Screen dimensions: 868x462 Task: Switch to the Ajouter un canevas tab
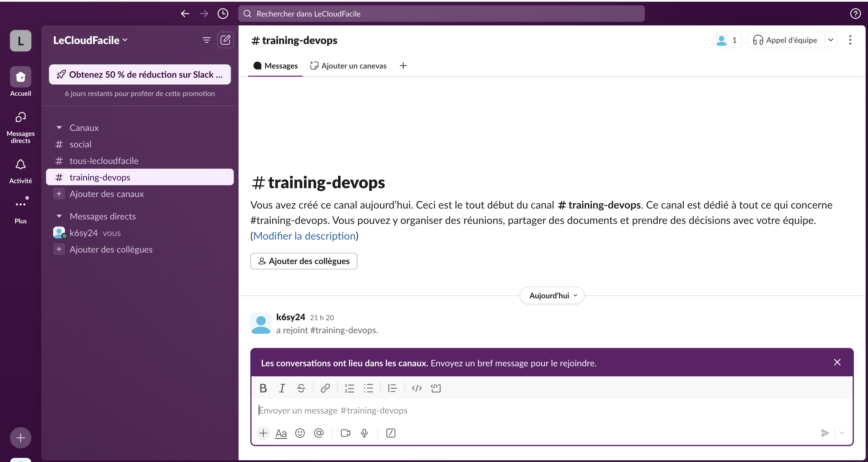tap(349, 66)
